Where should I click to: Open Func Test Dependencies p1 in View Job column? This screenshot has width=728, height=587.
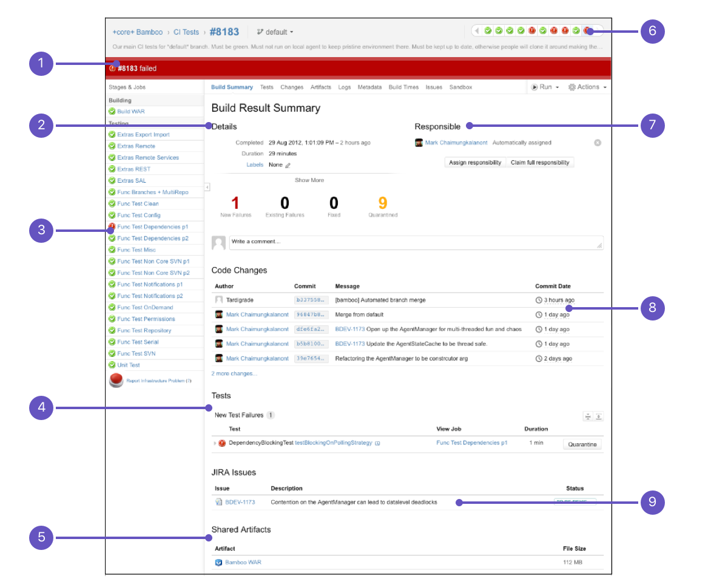[472, 443]
